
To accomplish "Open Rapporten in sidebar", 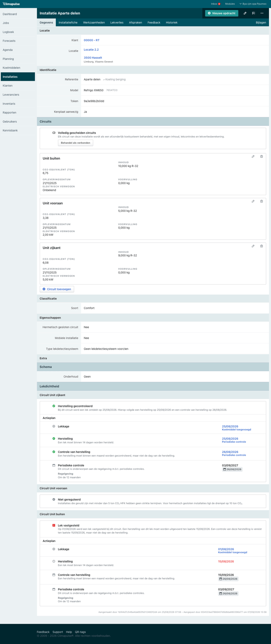I will [17, 113].
